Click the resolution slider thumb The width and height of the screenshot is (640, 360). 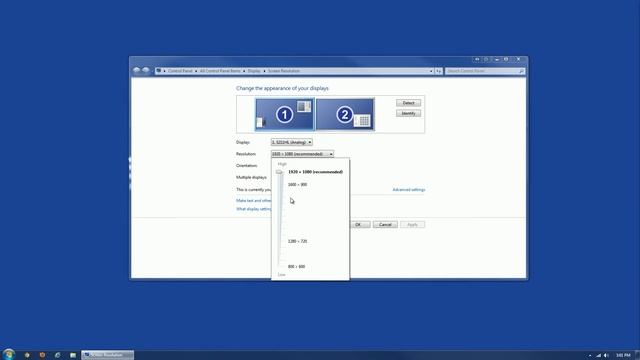coord(279,172)
